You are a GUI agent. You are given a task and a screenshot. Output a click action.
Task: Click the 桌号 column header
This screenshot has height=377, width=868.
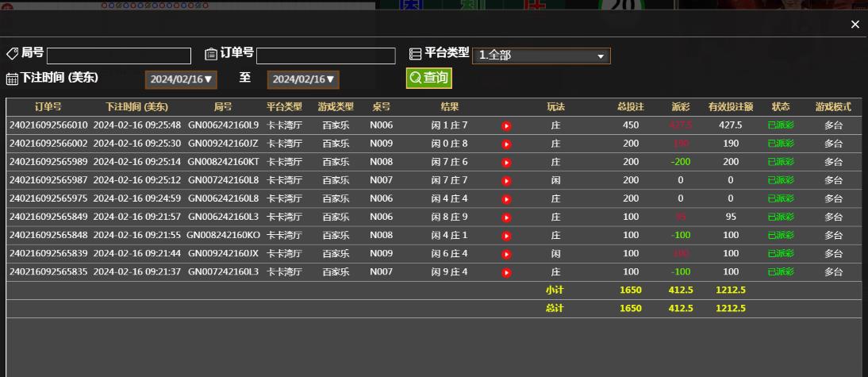click(x=382, y=107)
